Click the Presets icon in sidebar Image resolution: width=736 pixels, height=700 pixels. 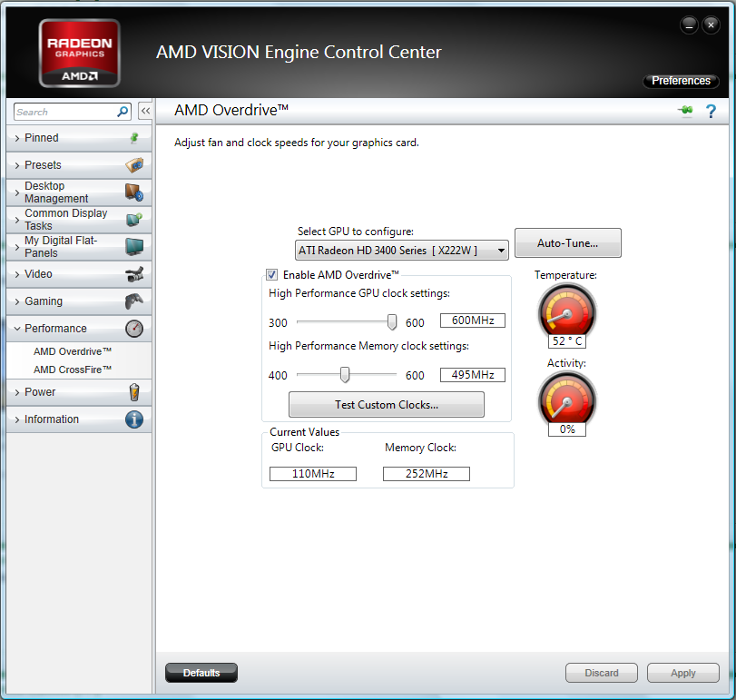tap(134, 165)
